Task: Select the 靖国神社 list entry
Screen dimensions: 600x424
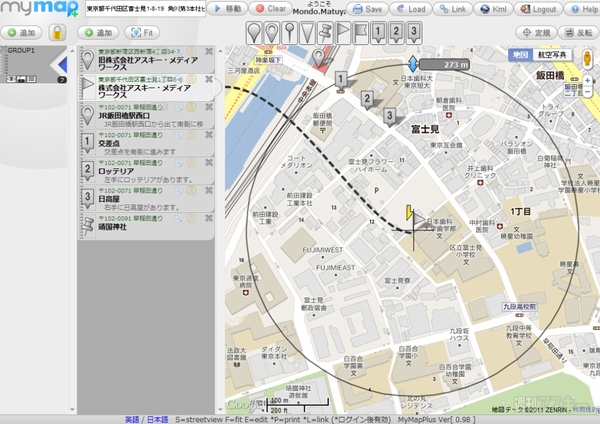Action: pyautogui.click(x=146, y=226)
